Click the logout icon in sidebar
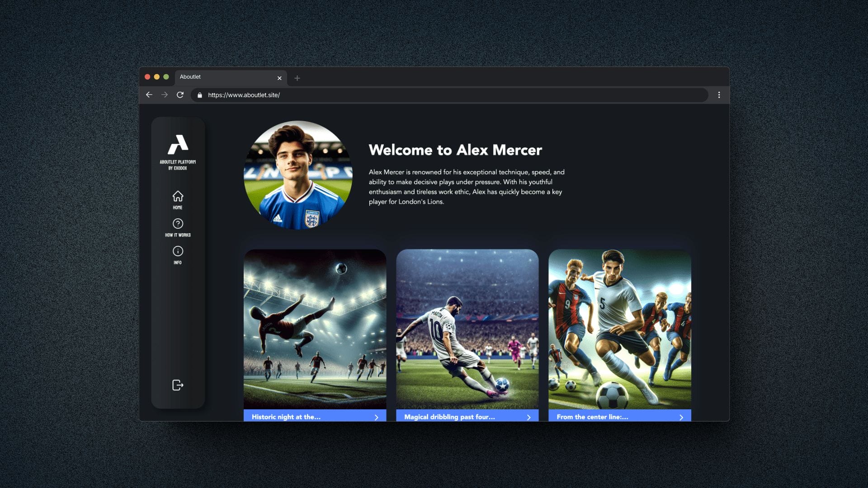Viewport: 868px width, 488px height. click(178, 385)
